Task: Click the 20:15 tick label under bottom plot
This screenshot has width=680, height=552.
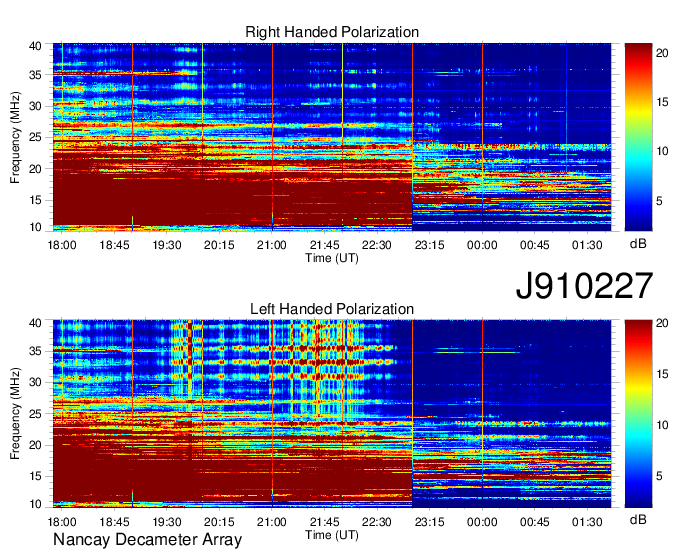Action: [x=219, y=522]
